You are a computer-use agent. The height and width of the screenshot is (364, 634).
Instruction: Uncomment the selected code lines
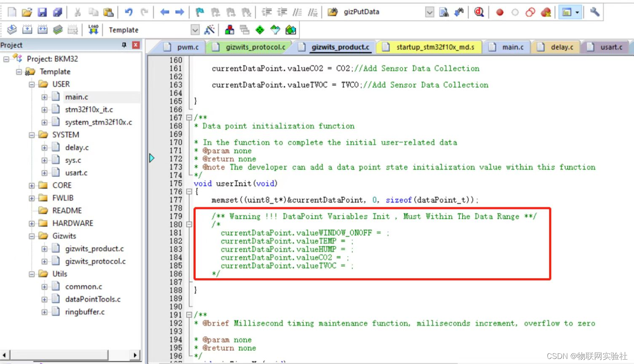pos(313,12)
